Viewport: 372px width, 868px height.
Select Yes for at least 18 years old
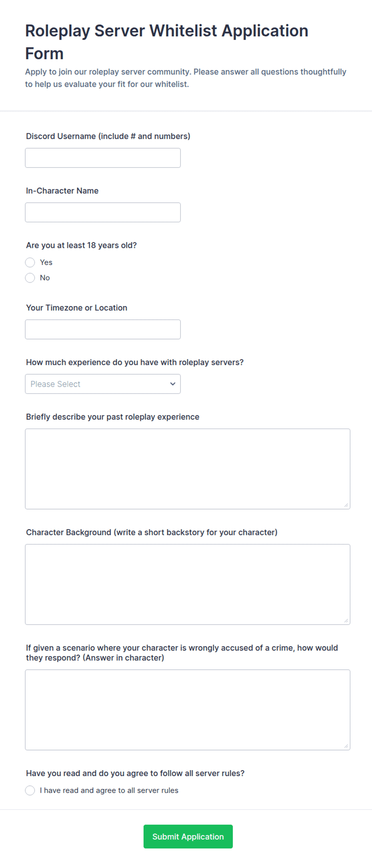(x=30, y=262)
